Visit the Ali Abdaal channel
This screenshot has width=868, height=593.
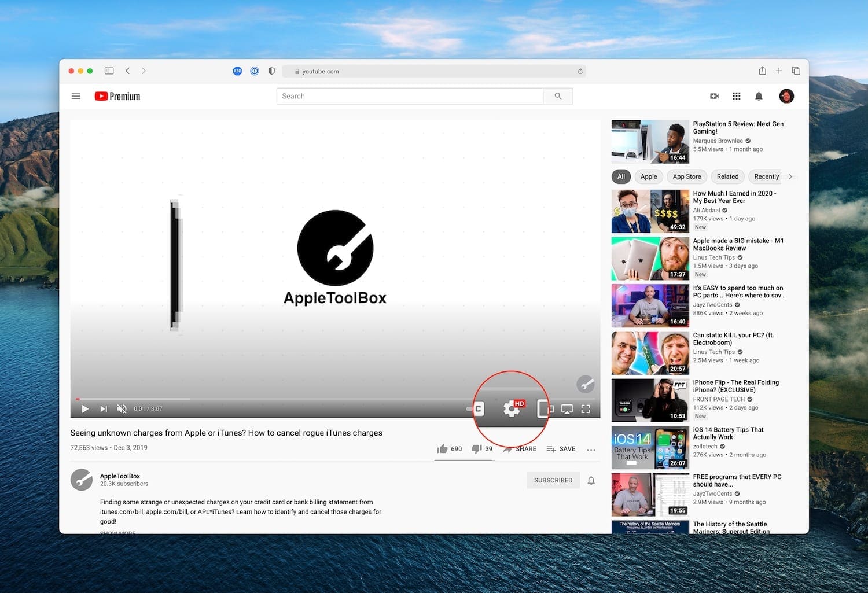pos(707,211)
